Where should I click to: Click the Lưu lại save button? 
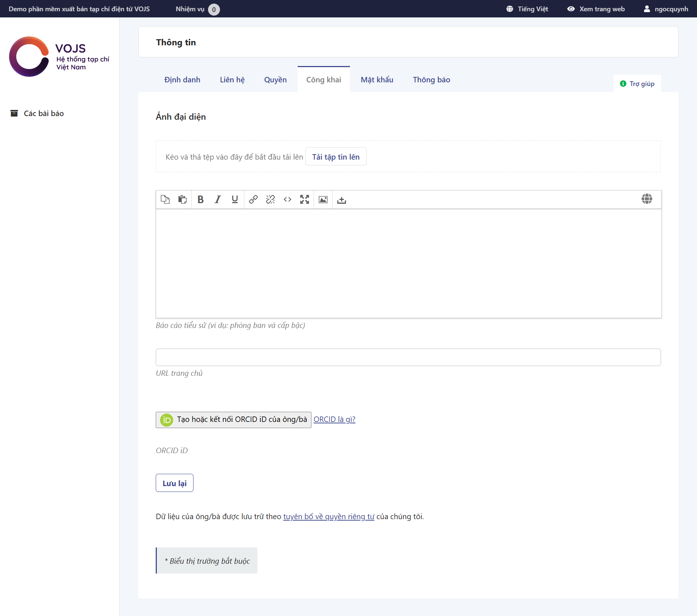(x=175, y=483)
